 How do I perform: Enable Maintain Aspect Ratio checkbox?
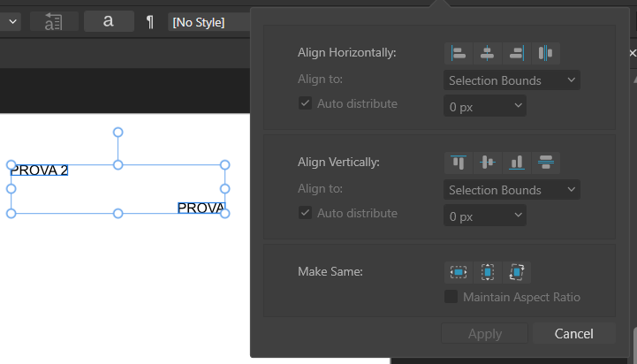tap(451, 297)
